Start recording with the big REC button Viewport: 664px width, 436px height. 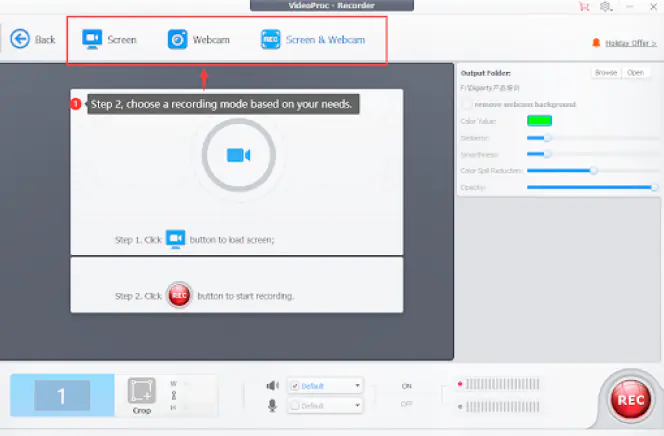click(x=631, y=400)
